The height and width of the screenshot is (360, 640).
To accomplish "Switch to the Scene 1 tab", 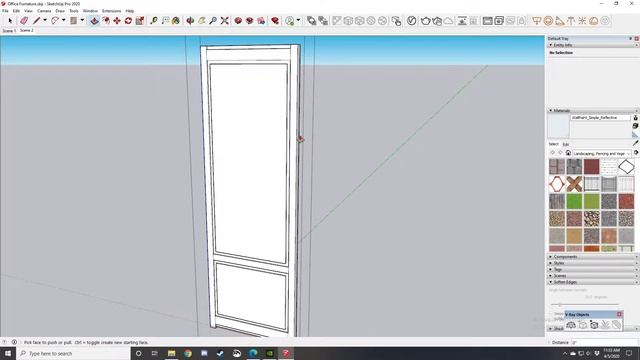I will coord(9,31).
